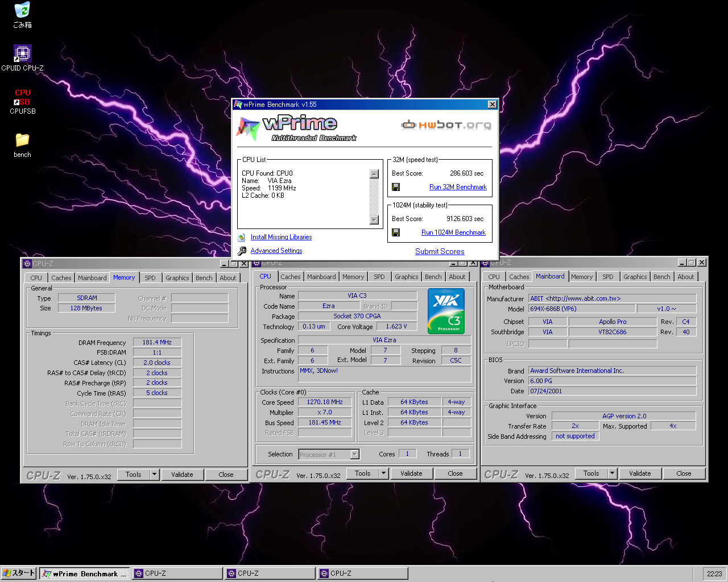Click Core Speed 1270.18 MHz field
Viewport: 728px width, 582px height.
(x=325, y=402)
